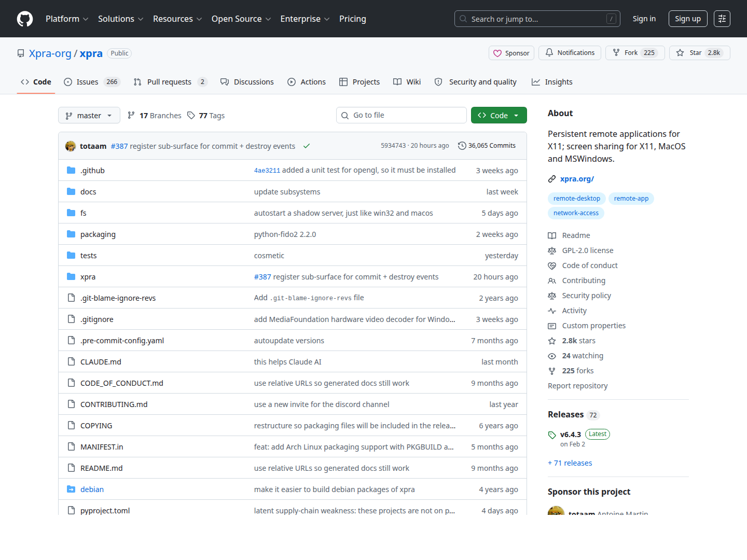Open the pyproject.toml file
747x560 pixels.
click(105, 511)
